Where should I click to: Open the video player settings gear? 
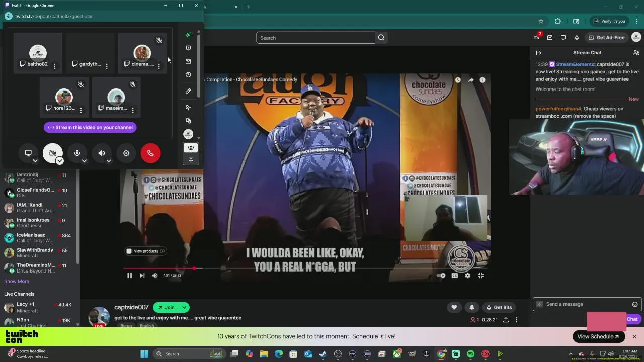(468, 275)
